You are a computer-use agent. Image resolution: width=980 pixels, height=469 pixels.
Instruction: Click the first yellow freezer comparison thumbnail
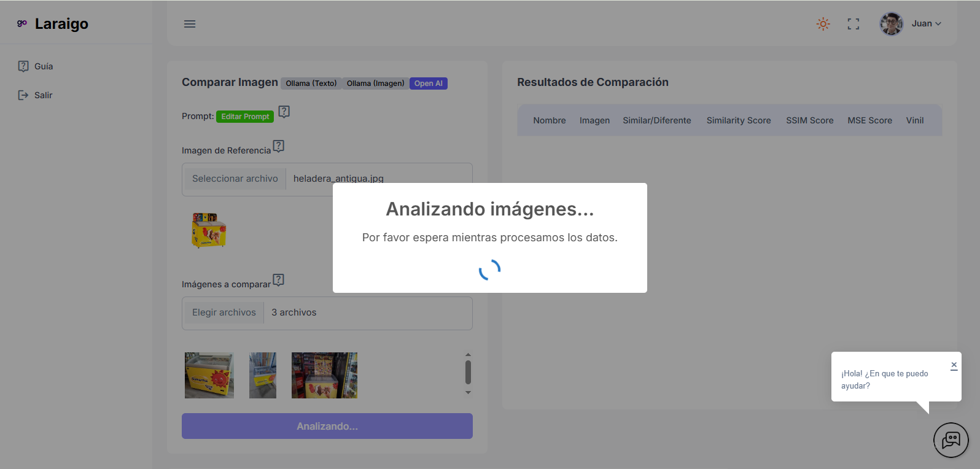tap(209, 375)
